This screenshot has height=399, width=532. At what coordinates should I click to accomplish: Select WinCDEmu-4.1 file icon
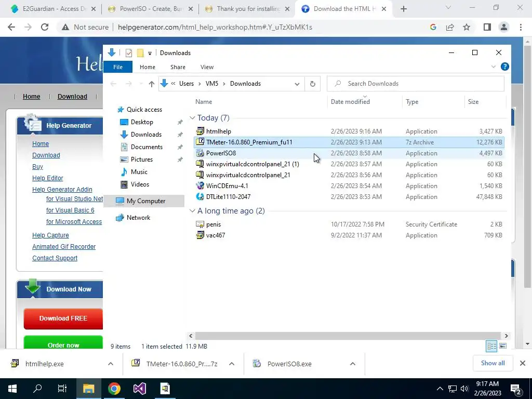(200, 185)
